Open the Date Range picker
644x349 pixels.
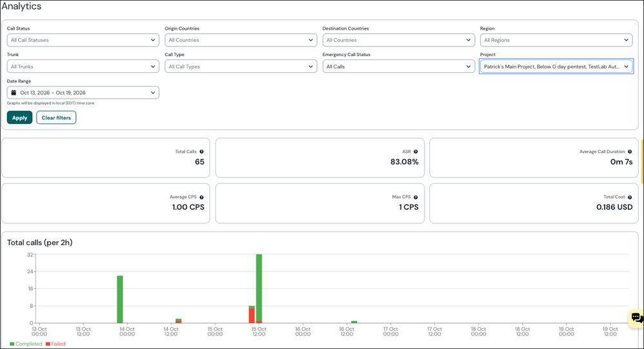click(x=83, y=92)
